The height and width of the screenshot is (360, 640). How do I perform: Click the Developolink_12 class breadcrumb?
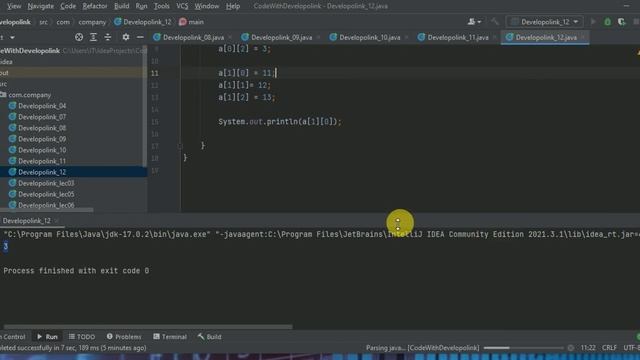pyautogui.click(x=142, y=22)
